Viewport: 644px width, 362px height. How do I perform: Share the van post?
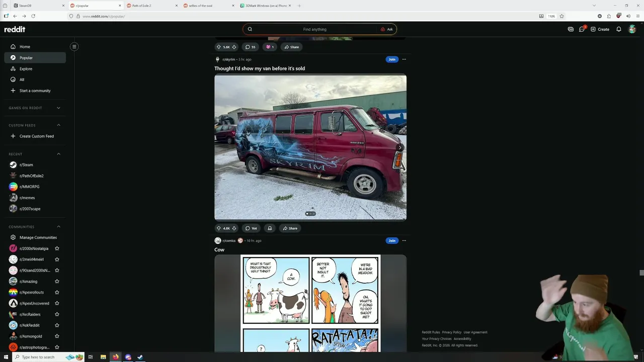tap(290, 228)
